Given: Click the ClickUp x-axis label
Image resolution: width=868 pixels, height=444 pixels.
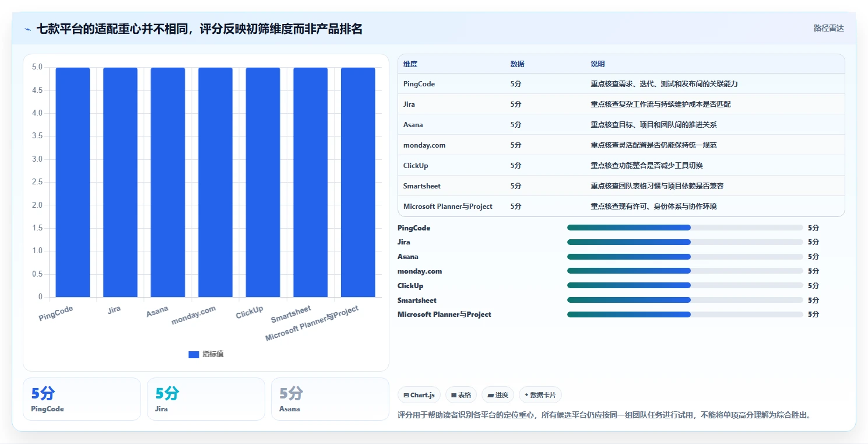Looking at the screenshot, I should click(x=249, y=312).
